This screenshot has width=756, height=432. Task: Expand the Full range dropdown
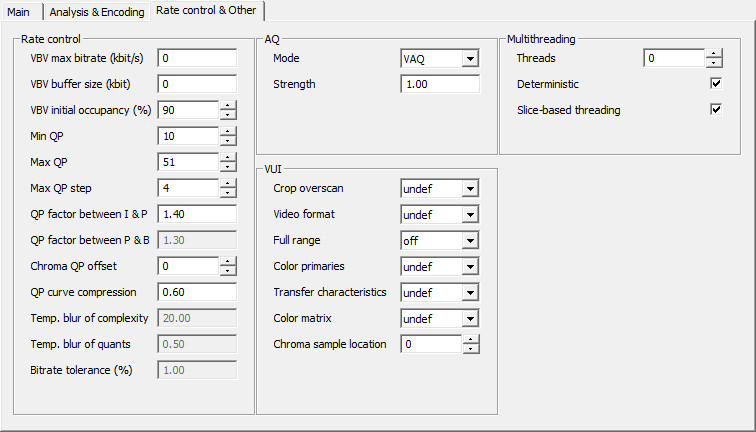[x=471, y=240]
